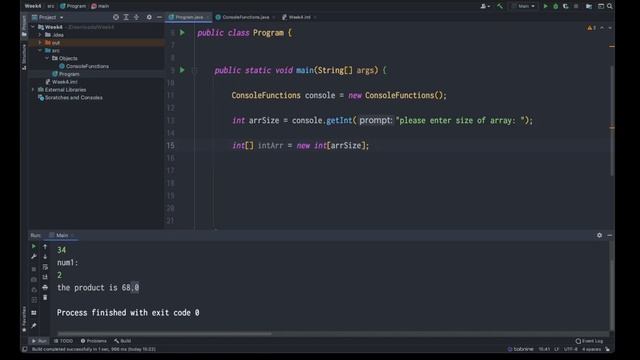
Task: Rerun program from Run panel play icon
Action: point(34,247)
